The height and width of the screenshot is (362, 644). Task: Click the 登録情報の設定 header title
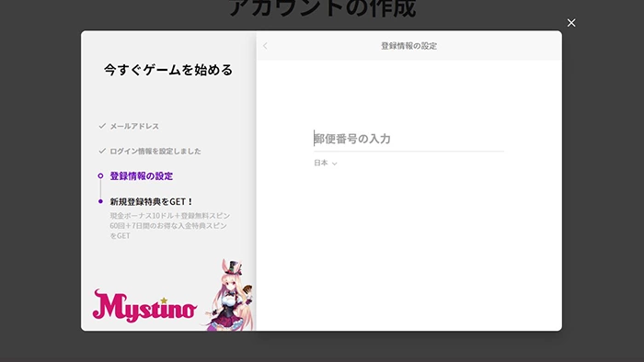(408, 46)
